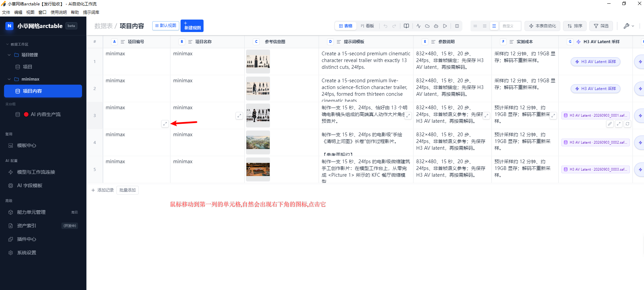Expand row 3 实测成本 cell

click(553, 116)
